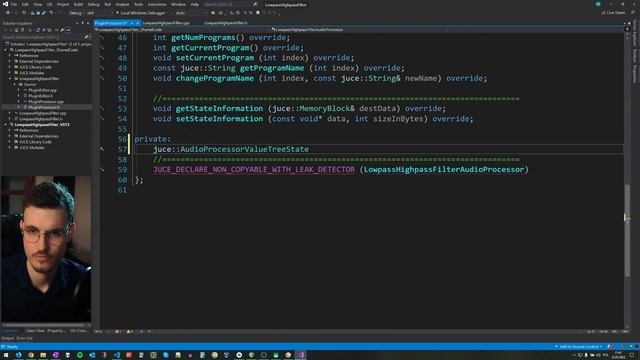
Task: Open the Tools menu
Action: click(139, 4)
